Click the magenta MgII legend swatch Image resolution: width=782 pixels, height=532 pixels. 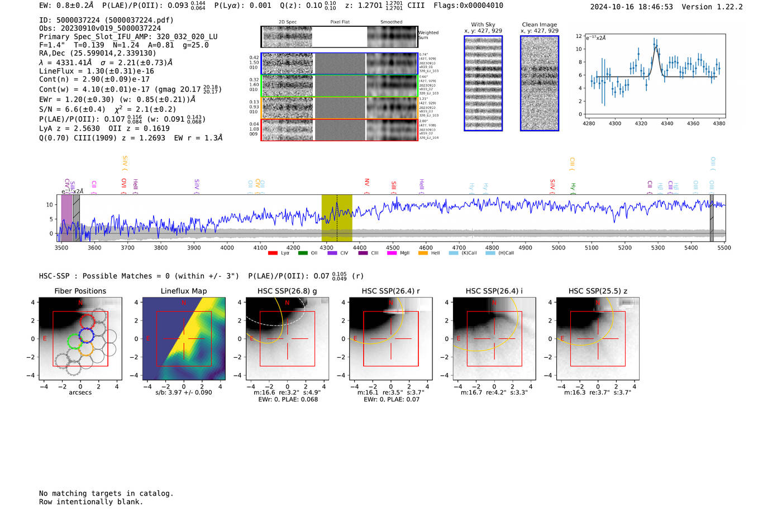392,253
